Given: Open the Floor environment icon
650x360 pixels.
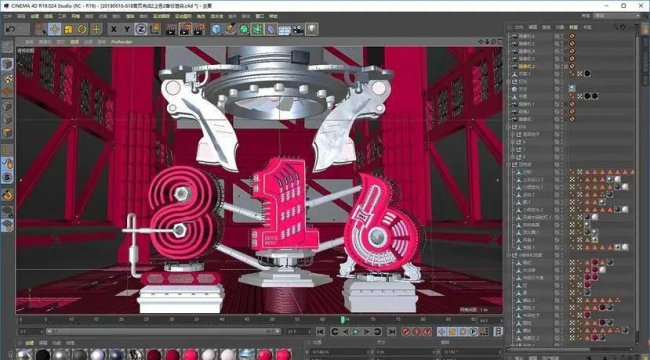Looking at the screenshot, I should pos(284,29).
